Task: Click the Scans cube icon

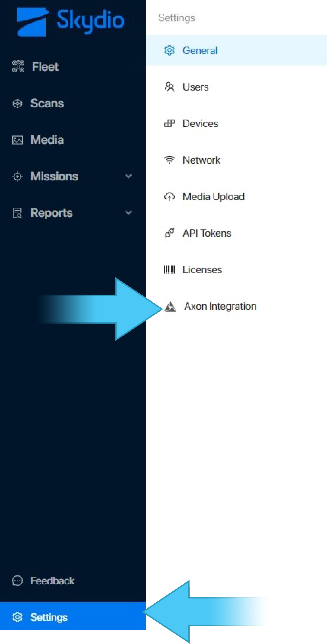Action: coord(18,103)
